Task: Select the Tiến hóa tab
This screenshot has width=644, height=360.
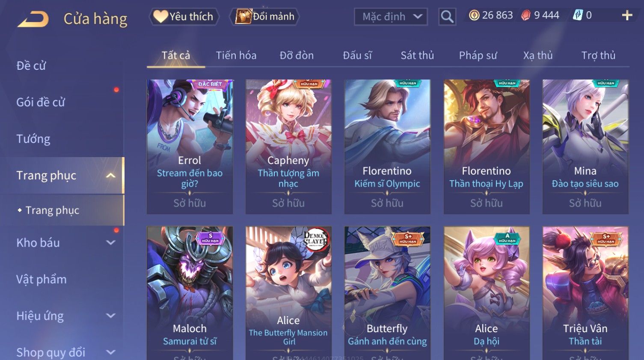Action: 236,55
